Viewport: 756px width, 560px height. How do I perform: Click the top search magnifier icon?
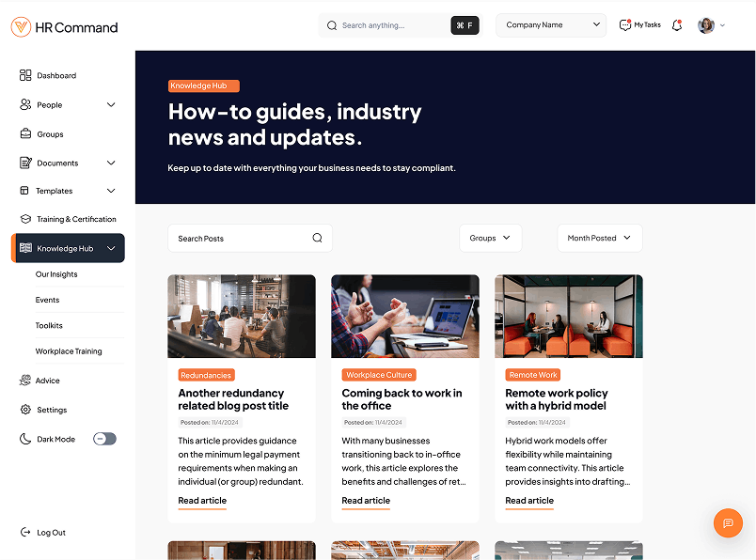(332, 25)
